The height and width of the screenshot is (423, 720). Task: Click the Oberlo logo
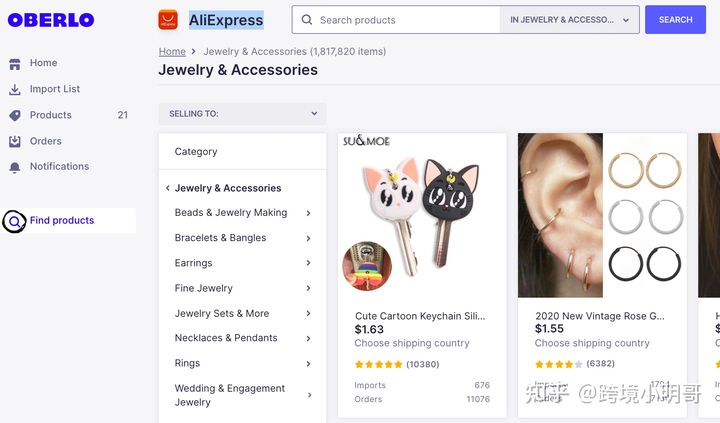[x=51, y=20]
